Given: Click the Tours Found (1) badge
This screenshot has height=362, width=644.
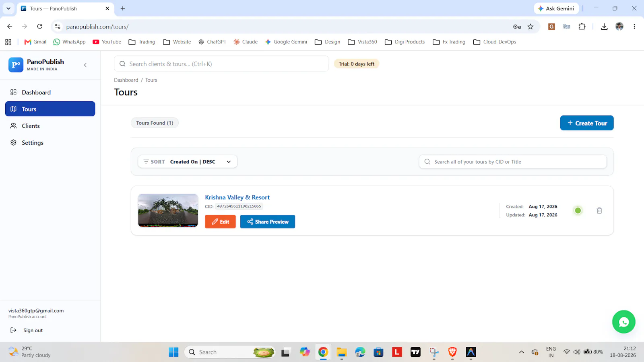Looking at the screenshot, I should 155,123.
